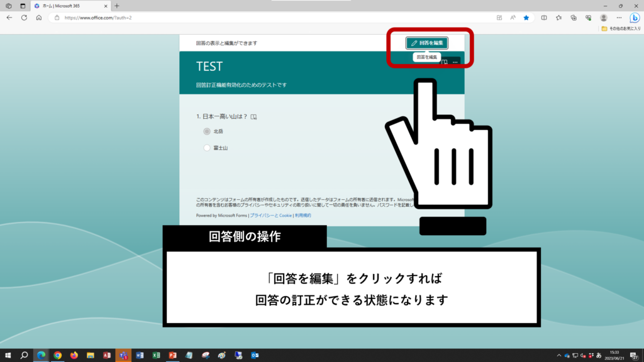Viewport: 644px width, 362px height.
Task: Open the clock showing 15:33
Action: tap(614, 356)
